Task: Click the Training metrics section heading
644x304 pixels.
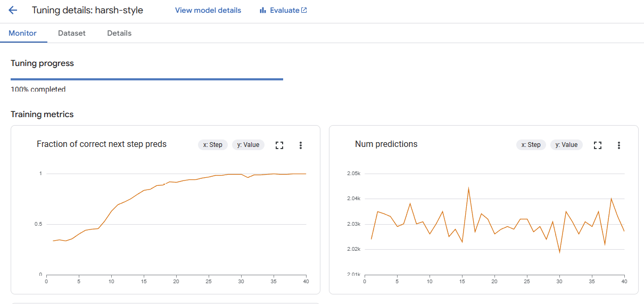Action: [x=42, y=114]
